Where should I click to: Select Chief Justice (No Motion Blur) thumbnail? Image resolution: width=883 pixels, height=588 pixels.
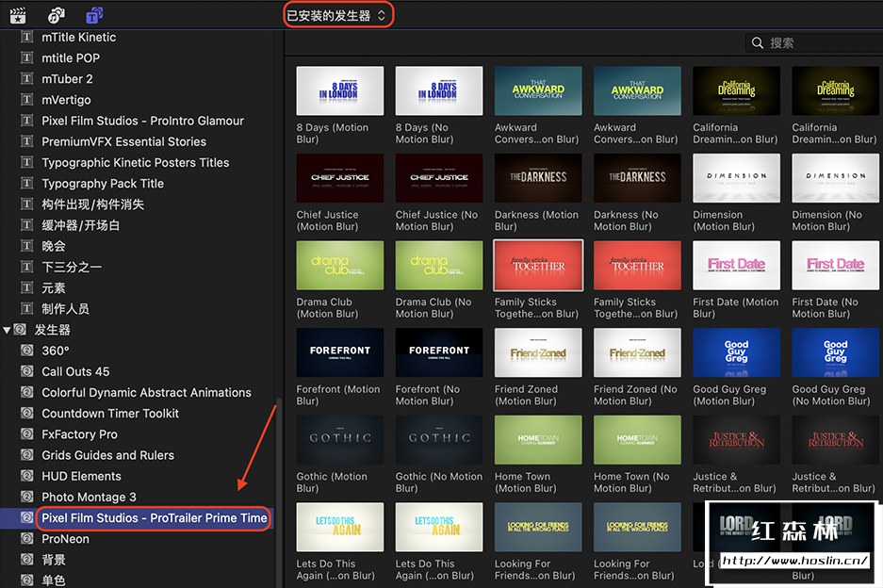click(x=439, y=178)
